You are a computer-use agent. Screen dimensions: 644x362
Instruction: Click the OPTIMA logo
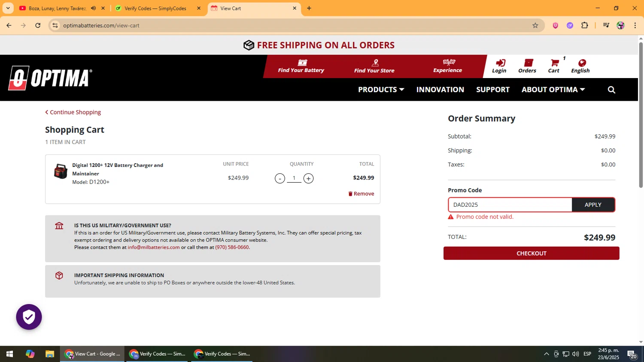point(50,78)
